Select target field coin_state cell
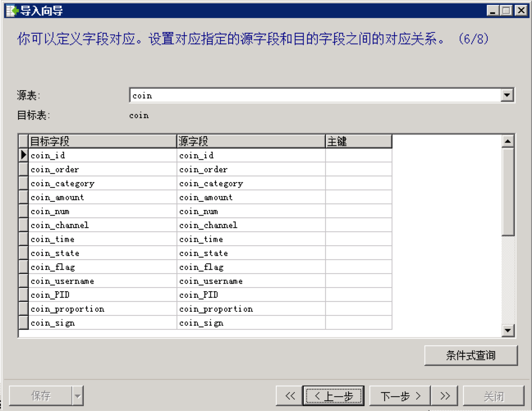 [103, 253]
